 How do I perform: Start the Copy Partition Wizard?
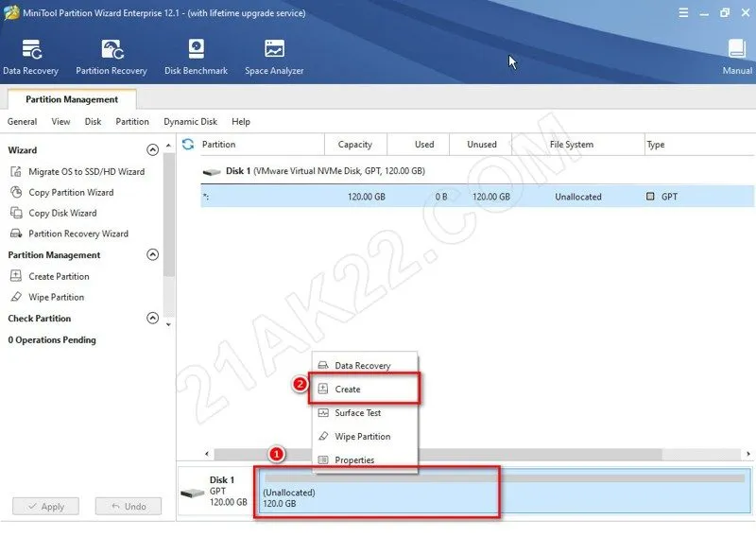(71, 193)
